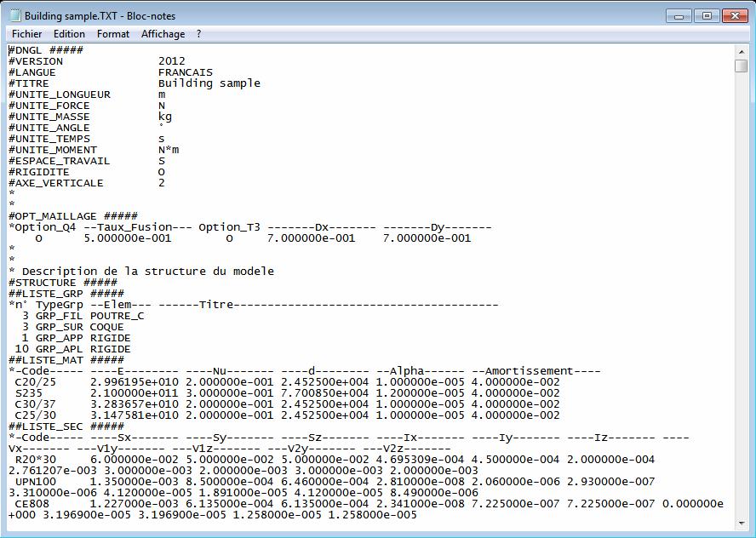Image resolution: width=756 pixels, height=538 pixels.
Task: Open the Affichage menu
Action: pyautogui.click(x=163, y=34)
